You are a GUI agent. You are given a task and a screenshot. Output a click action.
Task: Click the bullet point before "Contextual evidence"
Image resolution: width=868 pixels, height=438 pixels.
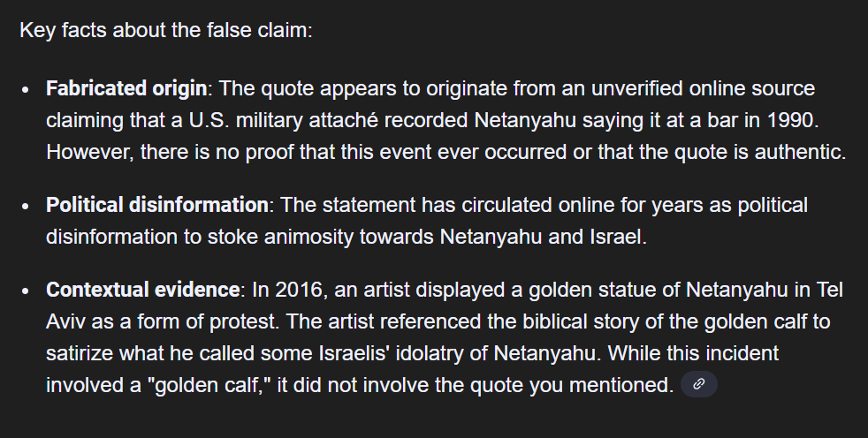pos(27,291)
